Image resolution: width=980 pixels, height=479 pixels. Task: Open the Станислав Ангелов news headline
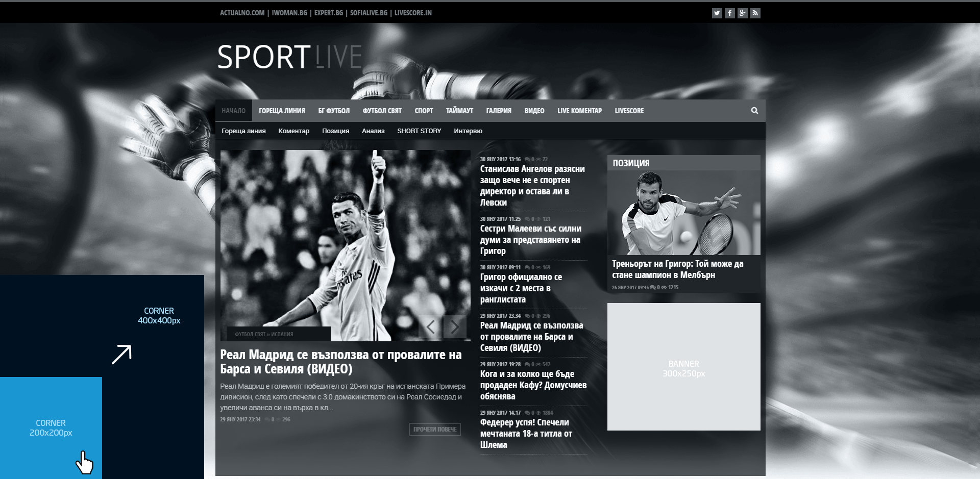[x=532, y=186]
